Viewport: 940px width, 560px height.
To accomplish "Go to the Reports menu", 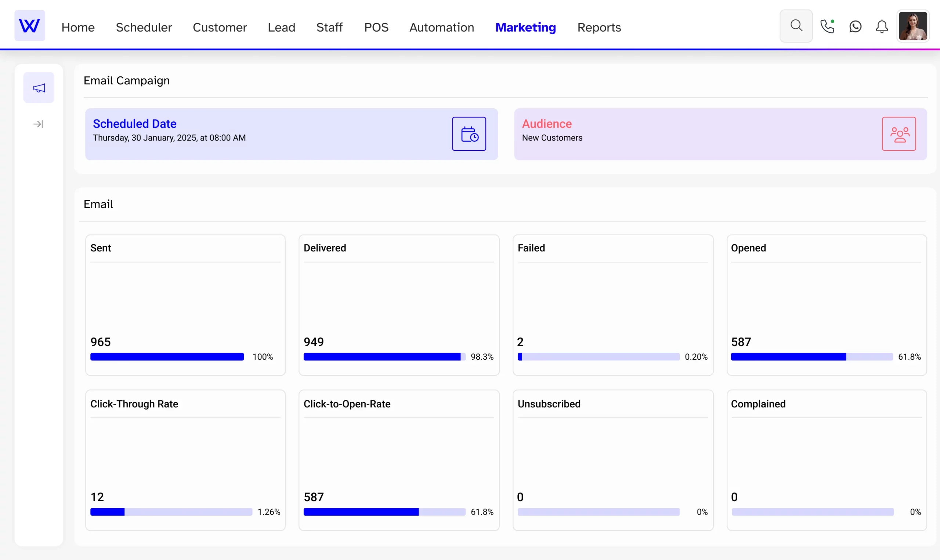I will 599,27.
